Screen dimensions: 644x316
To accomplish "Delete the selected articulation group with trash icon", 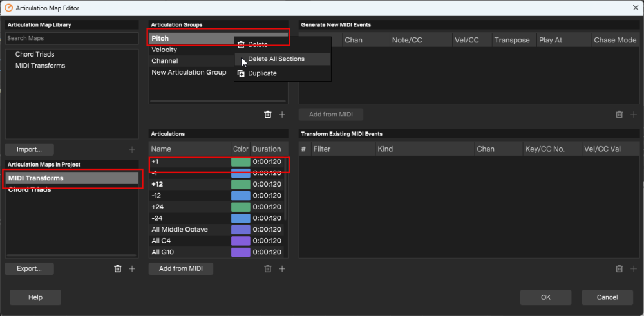I will (x=268, y=115).
